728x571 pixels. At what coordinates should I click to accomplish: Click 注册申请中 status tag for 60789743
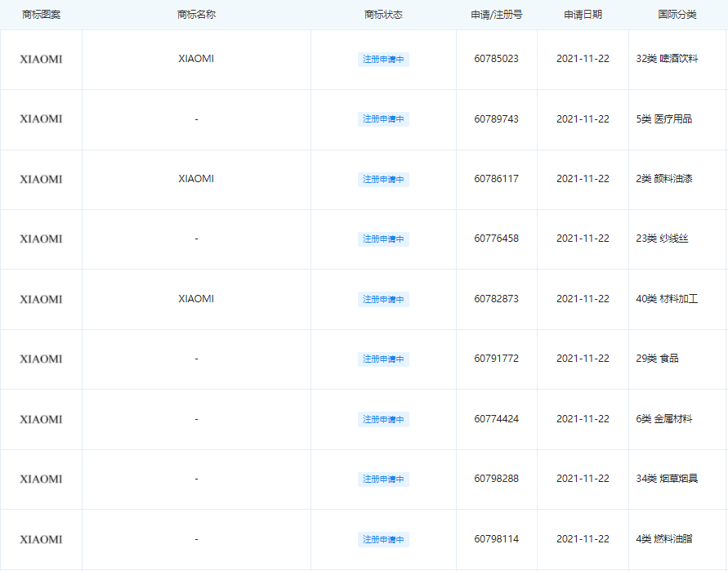point(383,119)
